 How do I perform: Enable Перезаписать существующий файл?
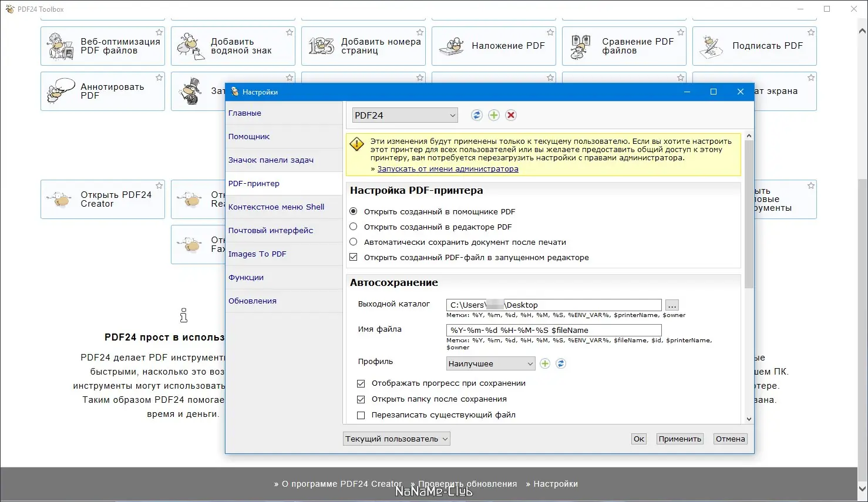click(x=361, y=415)
